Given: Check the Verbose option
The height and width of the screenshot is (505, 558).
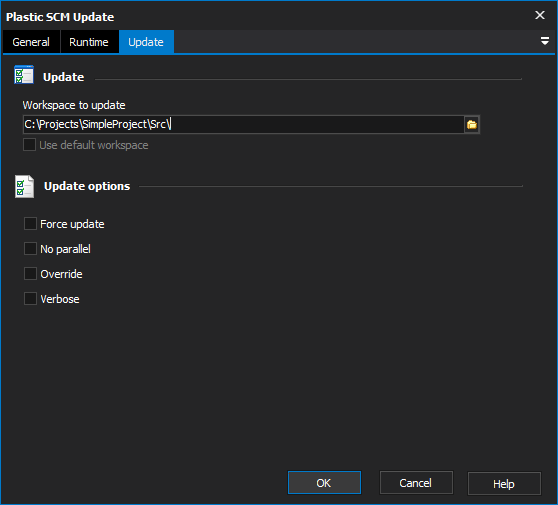Looking at the screenshot, I should tap(30, 299).
